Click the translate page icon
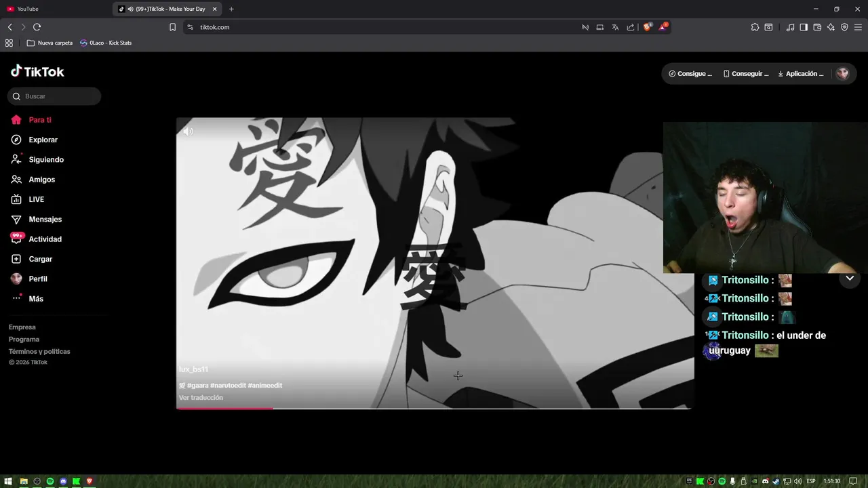Image resolution: width=868 pixels, height=488 pixels. pos(615,27)
